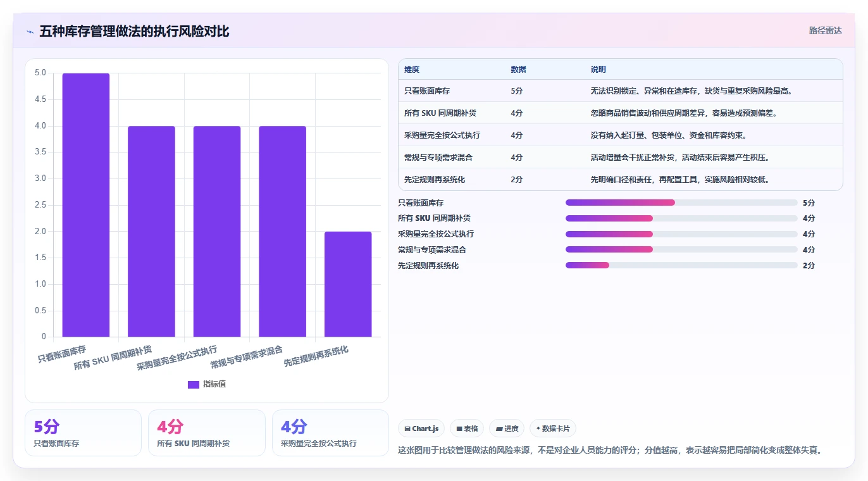Click the 2分 value in table
This screenshot has height=481, width=868.
tap(517, 180)
